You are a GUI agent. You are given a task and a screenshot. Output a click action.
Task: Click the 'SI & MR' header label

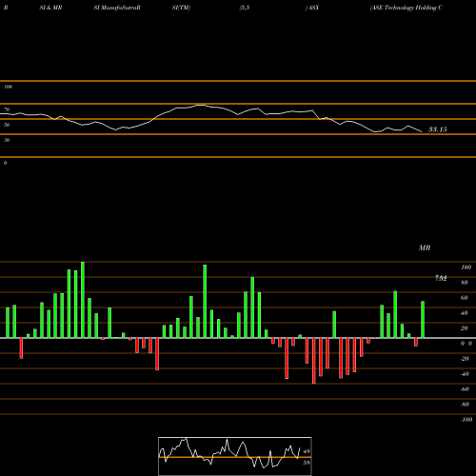pyautogui.click(x=50, y=8)
